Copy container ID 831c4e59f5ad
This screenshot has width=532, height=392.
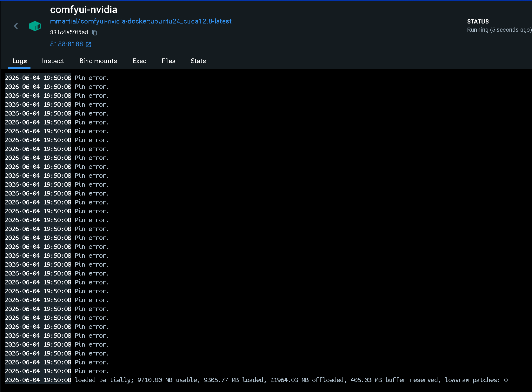[x=95, y=32]
